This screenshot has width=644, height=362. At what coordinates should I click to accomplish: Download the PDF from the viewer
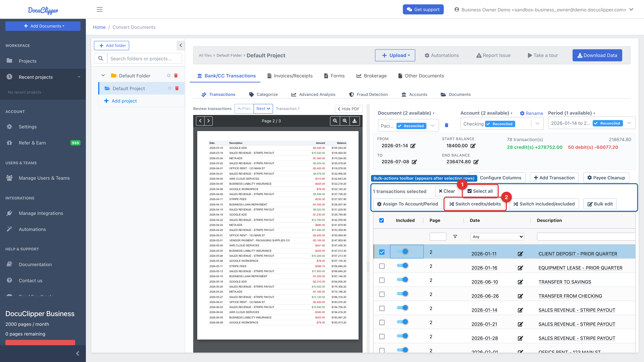pos(355,121)
